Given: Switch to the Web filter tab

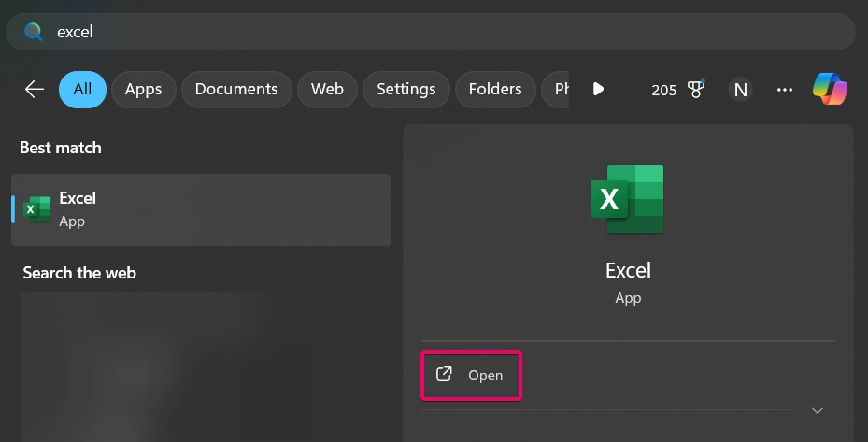Looking at the screenshot, I should point(327,89).
